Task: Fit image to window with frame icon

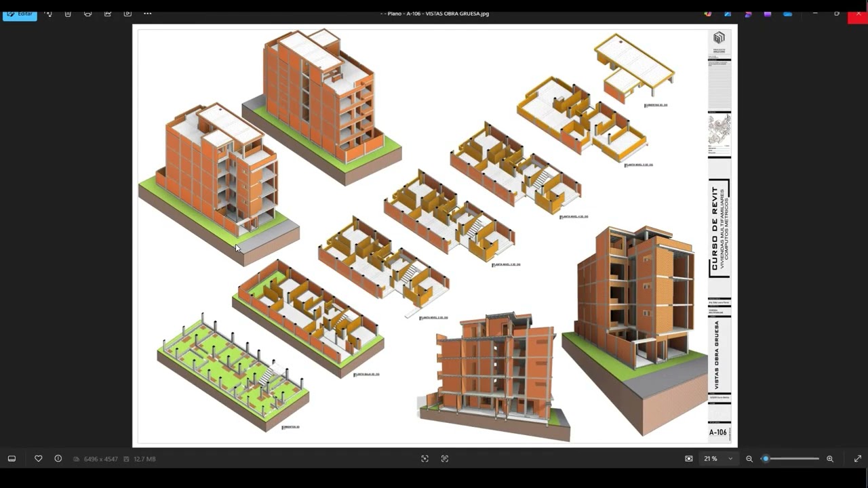Action: click(425, 459)
